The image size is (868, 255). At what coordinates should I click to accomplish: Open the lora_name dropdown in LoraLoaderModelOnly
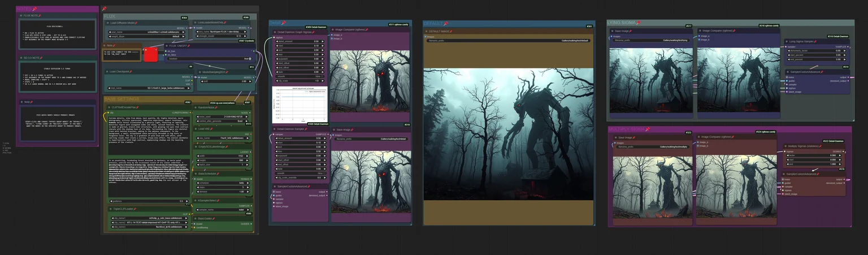coord(222,32)
